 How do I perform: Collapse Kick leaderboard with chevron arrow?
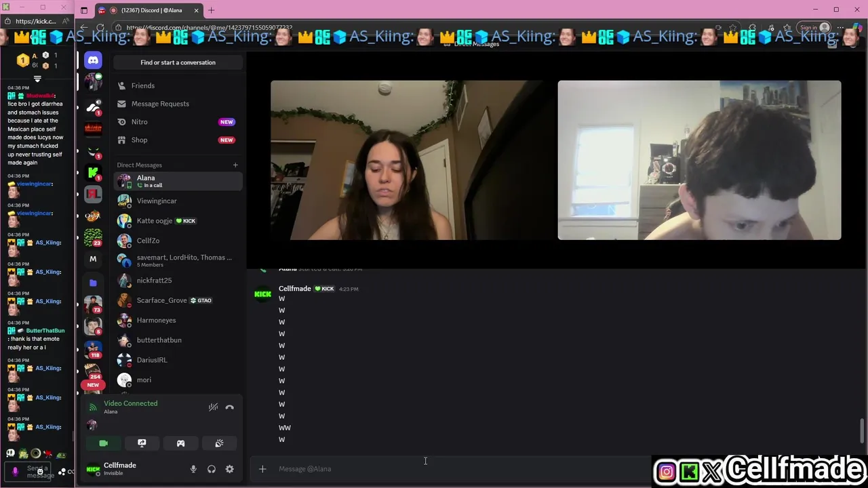37,79
